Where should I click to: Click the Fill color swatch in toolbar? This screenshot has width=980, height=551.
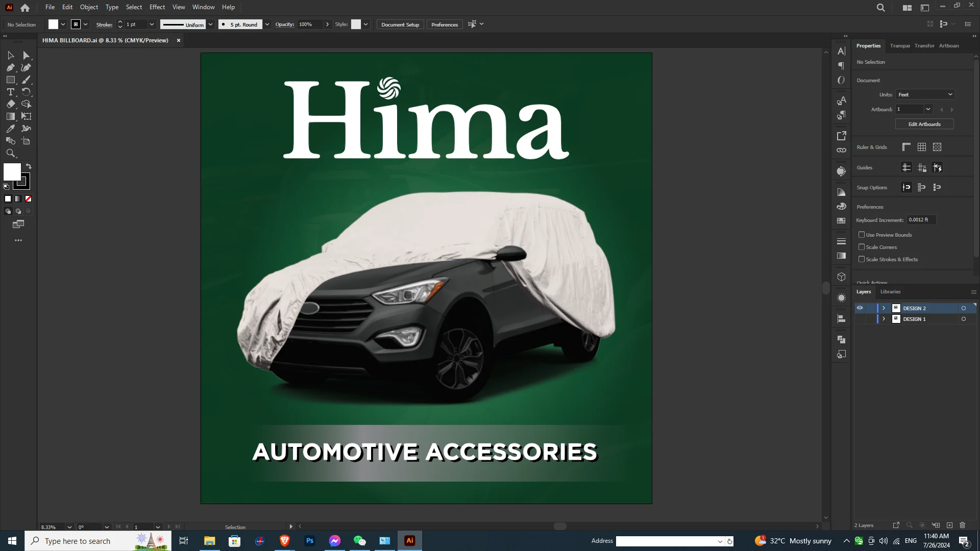tap(12, 172)
